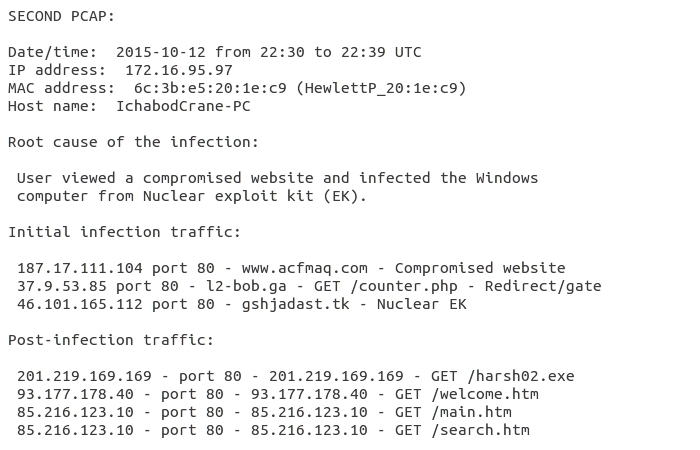Click the MAC address 6c:3b:e5:20:1e:c9
700x450 pixels.
210,88
